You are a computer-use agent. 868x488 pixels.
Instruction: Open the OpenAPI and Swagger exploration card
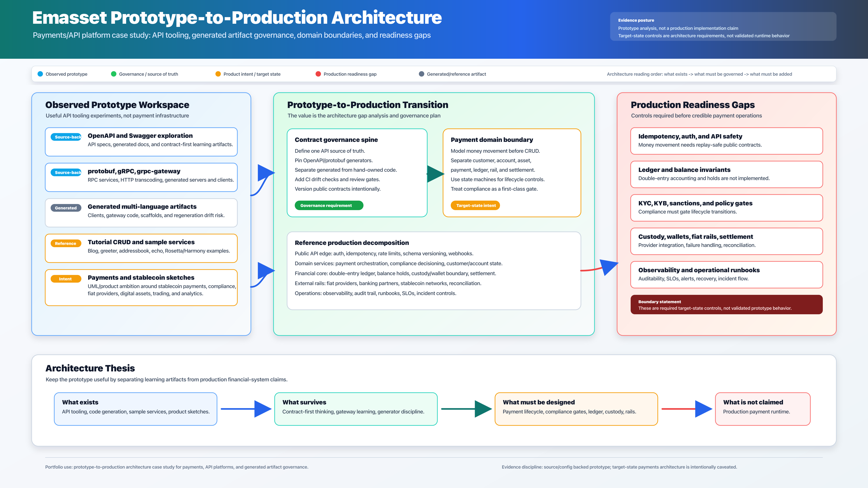point(141,142)
